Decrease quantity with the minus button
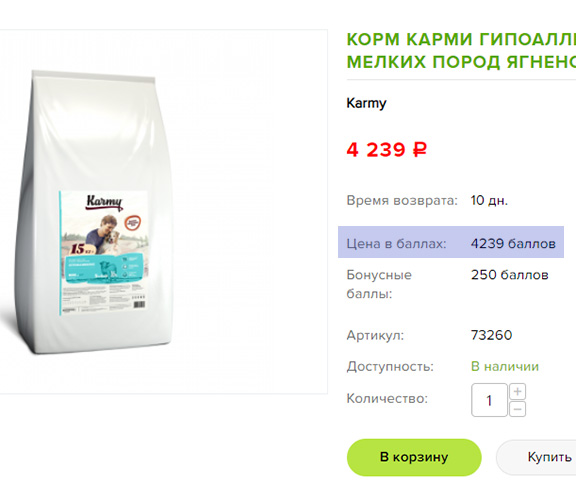Screen dimensions: 576x500 click(x=517, y=409)
